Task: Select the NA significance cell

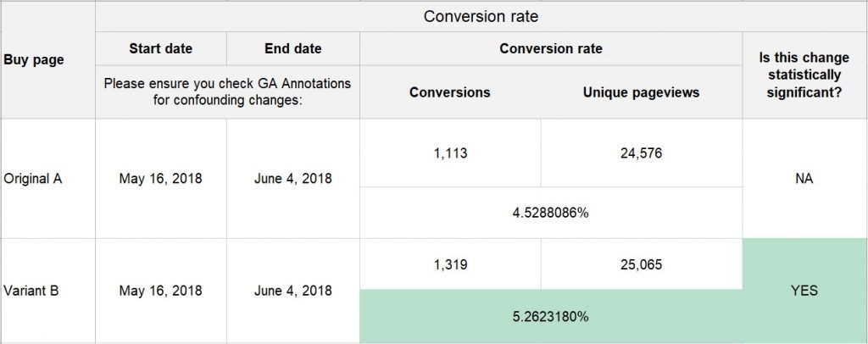Action: pos(804,179)
